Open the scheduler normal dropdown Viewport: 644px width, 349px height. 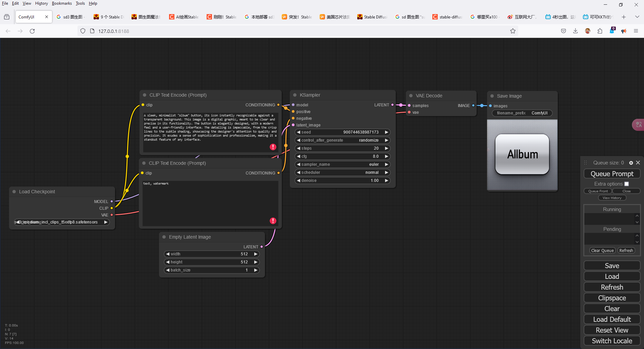(342, 172)
